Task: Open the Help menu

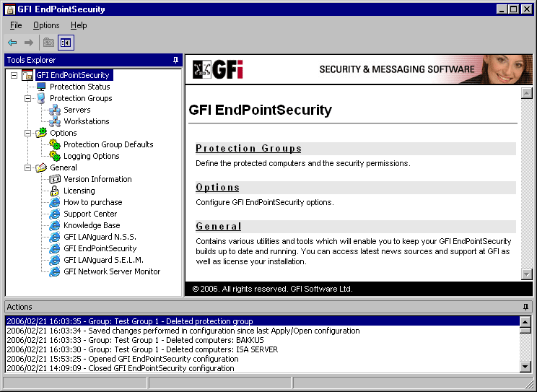Action: click(79, 25)
